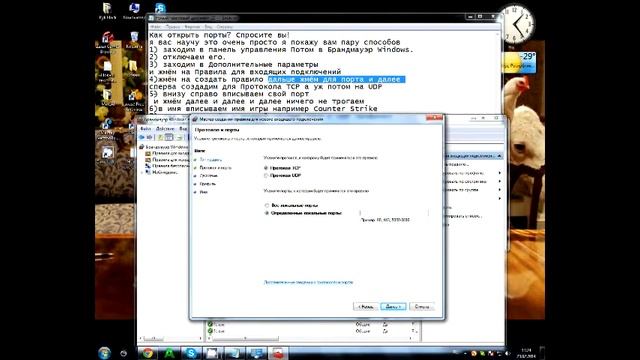Click the red toolbox icon in the taskbar
The image size is (640, 360).
(278, 353)
